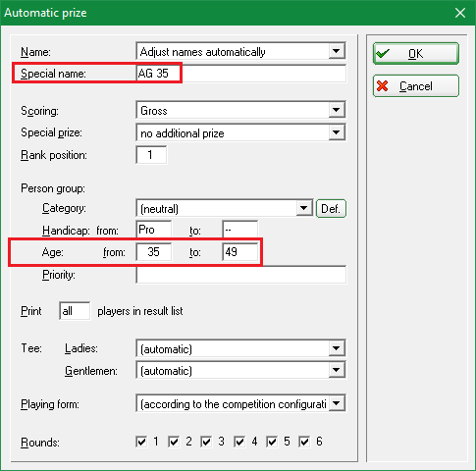This screenshot has height=471, width=476.
Task: Toggle the Round 4 checkbox
Action: click(239, 442)
